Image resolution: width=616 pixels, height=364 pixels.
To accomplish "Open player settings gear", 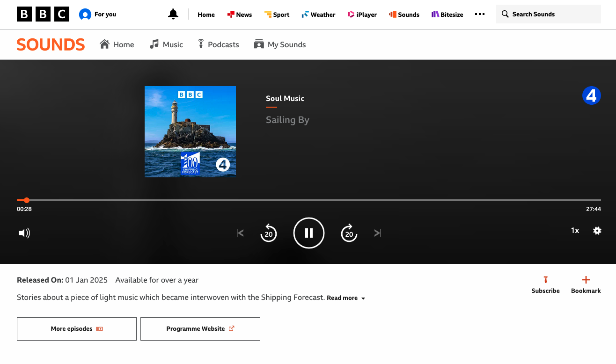I will tap(597, 231).
